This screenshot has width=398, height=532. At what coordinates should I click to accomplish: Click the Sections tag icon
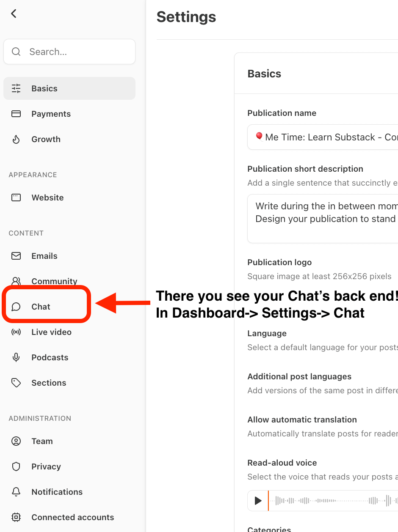pyautogui.click(x=16, y=383)
